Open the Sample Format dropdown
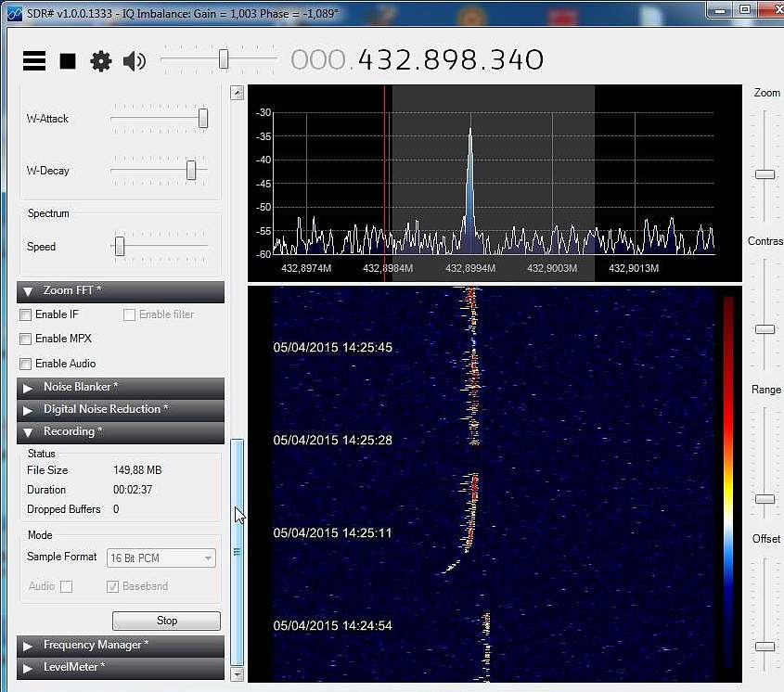The image size is (784, 692). pos(161,558)
